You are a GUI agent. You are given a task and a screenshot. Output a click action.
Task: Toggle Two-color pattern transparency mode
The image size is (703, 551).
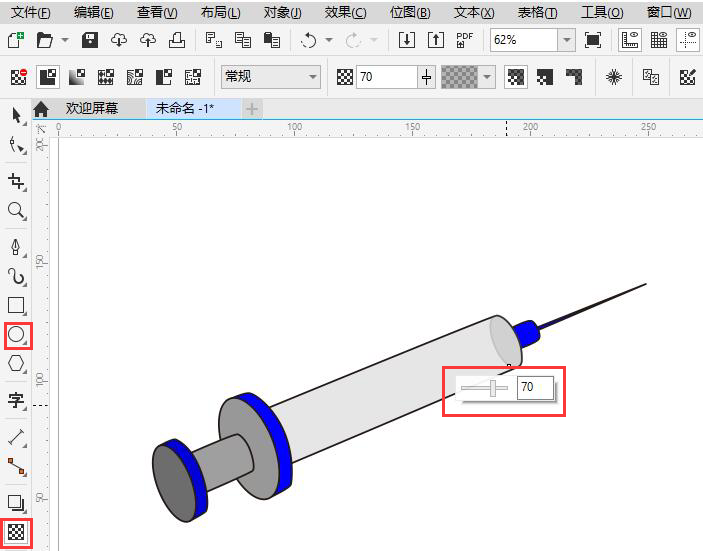164,77
